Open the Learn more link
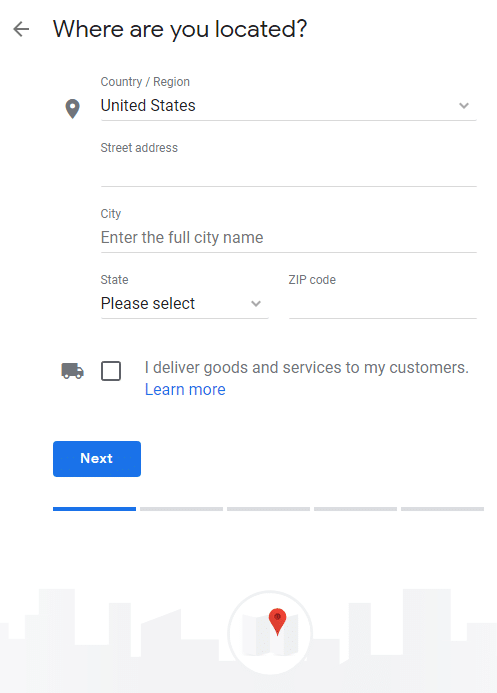497x693 pixels. coord(185,389)
